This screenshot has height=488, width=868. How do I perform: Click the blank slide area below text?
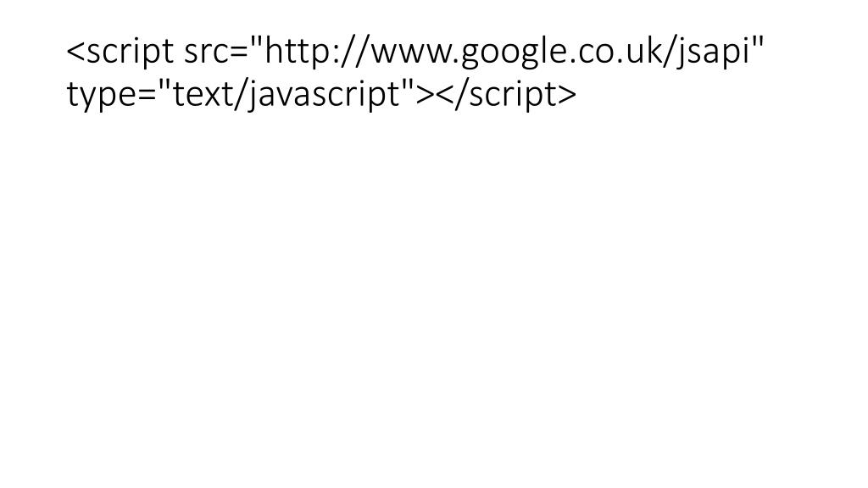(x=434, y=299)
